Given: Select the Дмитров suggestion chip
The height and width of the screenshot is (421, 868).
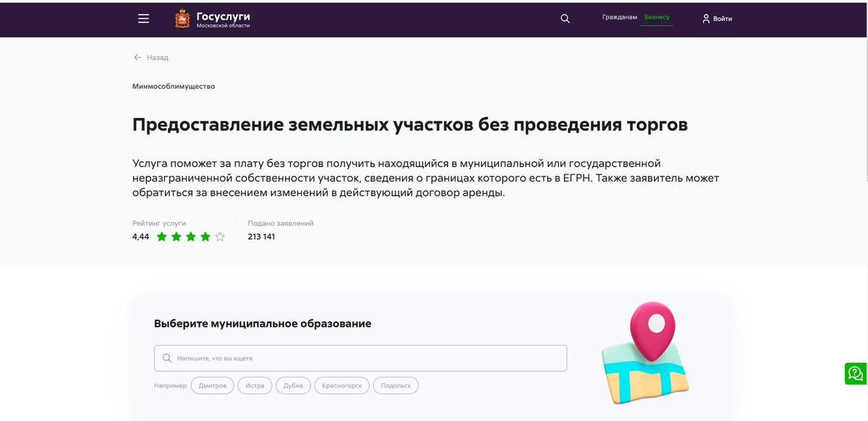Looking at the screenshot, I should click(x=213, y=386).
